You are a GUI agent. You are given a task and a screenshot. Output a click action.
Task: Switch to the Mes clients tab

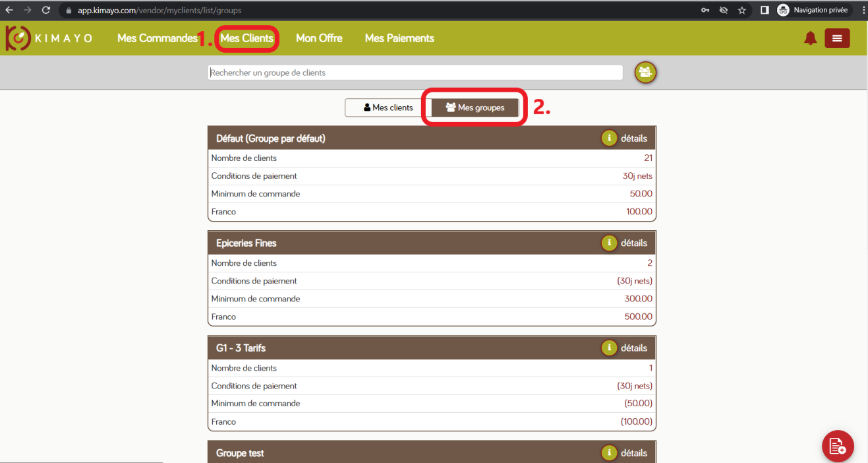tap(388, 108)
